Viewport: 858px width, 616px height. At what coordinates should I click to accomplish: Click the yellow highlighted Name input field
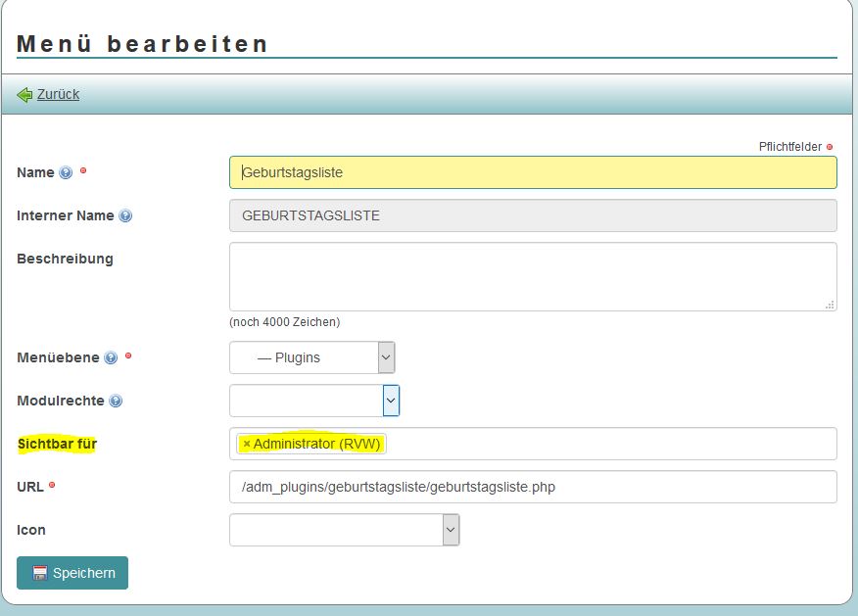click(534, 171)
